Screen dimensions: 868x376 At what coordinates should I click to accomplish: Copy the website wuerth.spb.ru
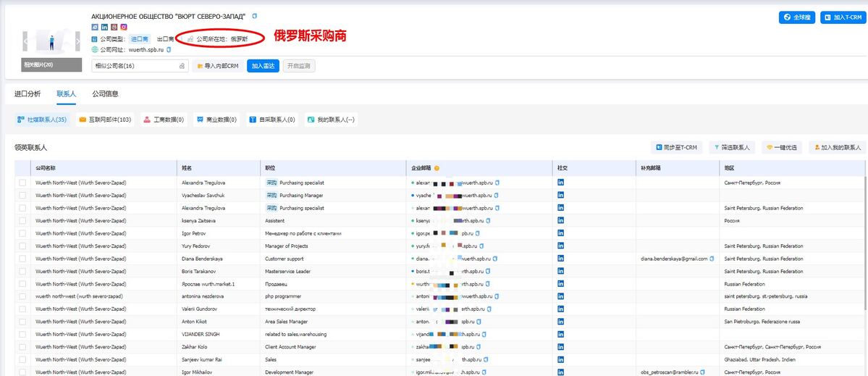pos(169,50)
